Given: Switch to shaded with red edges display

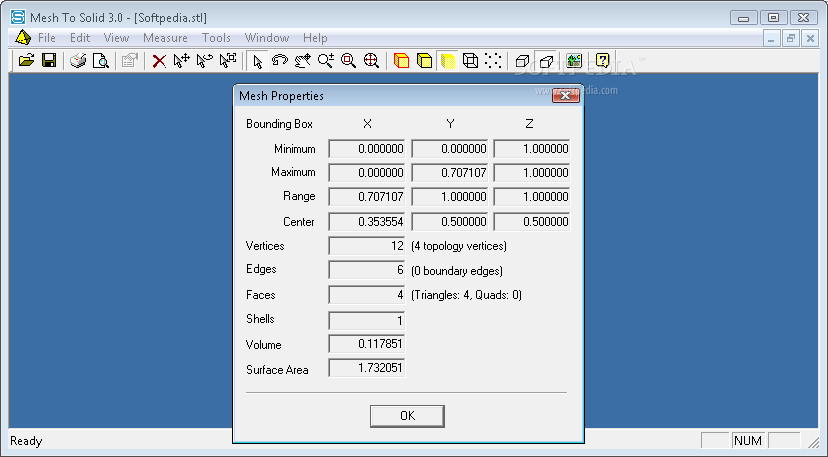Looking at the screenshot, I should (x=401, y=61).
